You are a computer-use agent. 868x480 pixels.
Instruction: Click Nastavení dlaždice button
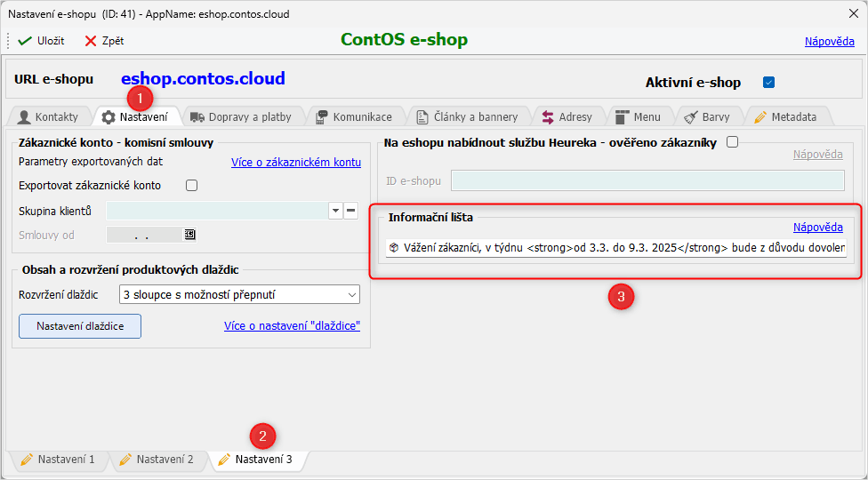tap(80, 326)
